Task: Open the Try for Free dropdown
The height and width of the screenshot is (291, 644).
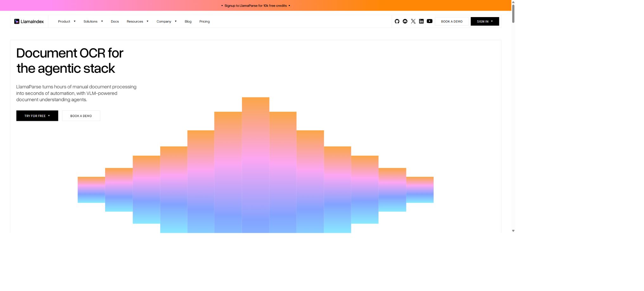Action: 37,116
